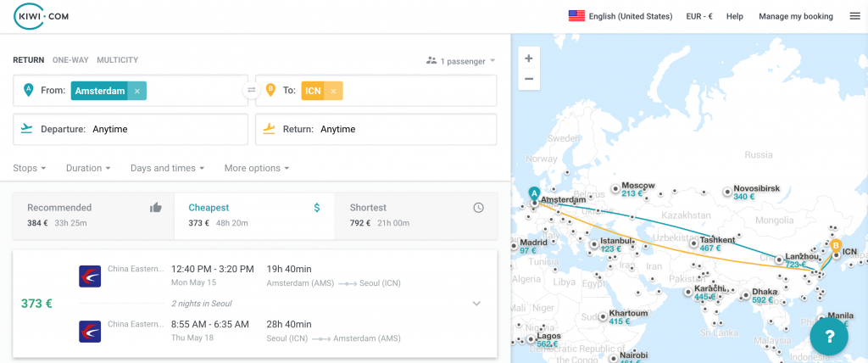Open English (United States) language selector

coord(620,17)
